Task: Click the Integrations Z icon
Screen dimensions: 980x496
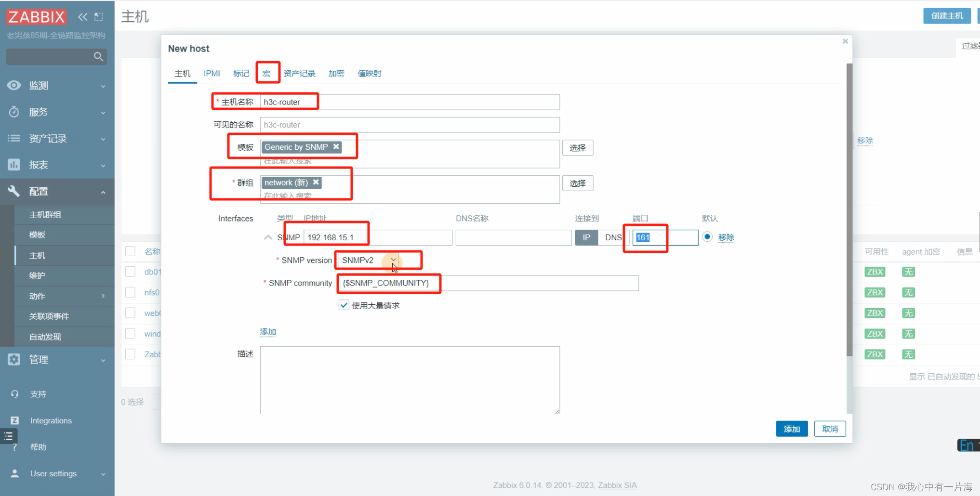Action: tap(15, 420)
